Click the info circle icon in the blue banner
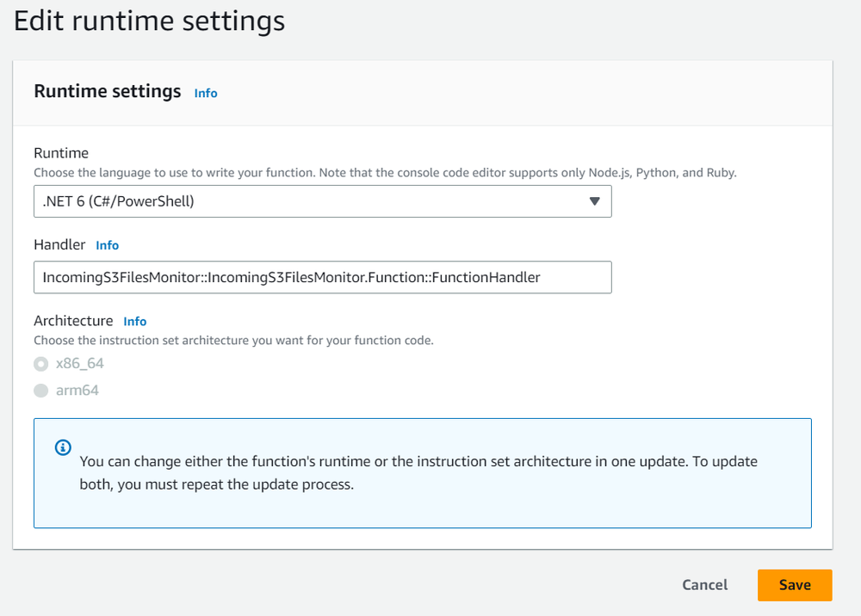 click(61, 447)
